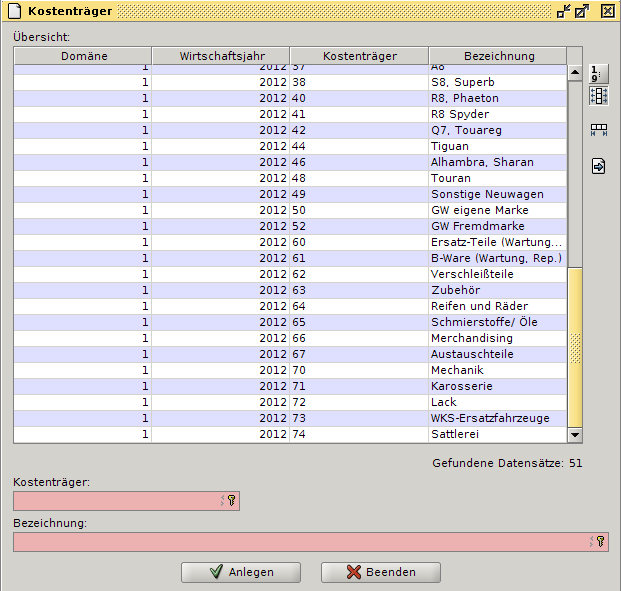Sort by the Wirtschaftsjahr column header
621x591 pixels.
[x=220, y=56]
